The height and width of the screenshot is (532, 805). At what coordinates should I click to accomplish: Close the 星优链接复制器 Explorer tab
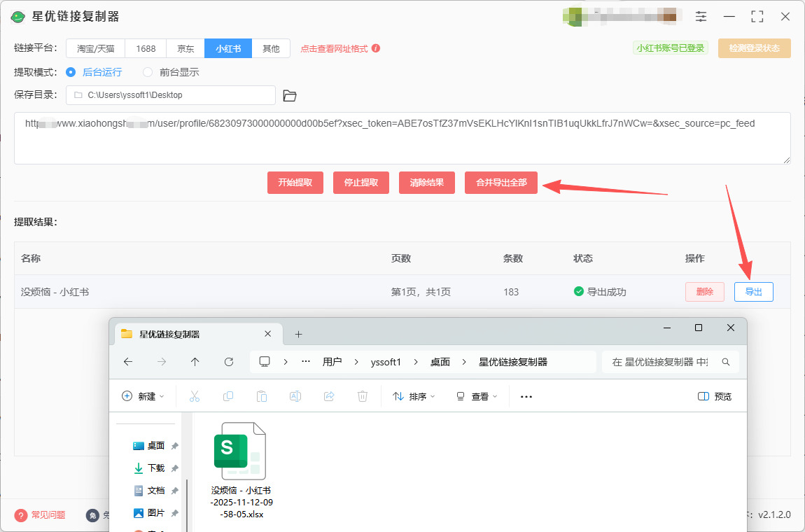pos(267,334)
